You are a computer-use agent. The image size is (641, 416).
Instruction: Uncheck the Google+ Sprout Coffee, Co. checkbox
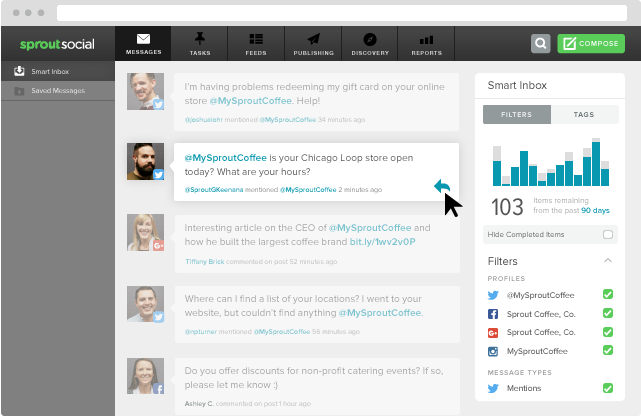[x=608, y=332]
